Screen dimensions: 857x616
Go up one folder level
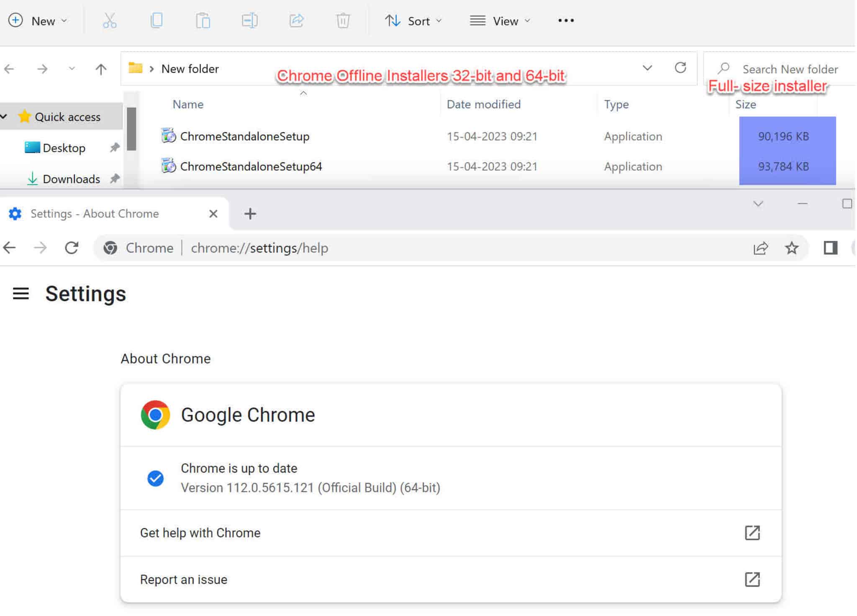(101, 69)
